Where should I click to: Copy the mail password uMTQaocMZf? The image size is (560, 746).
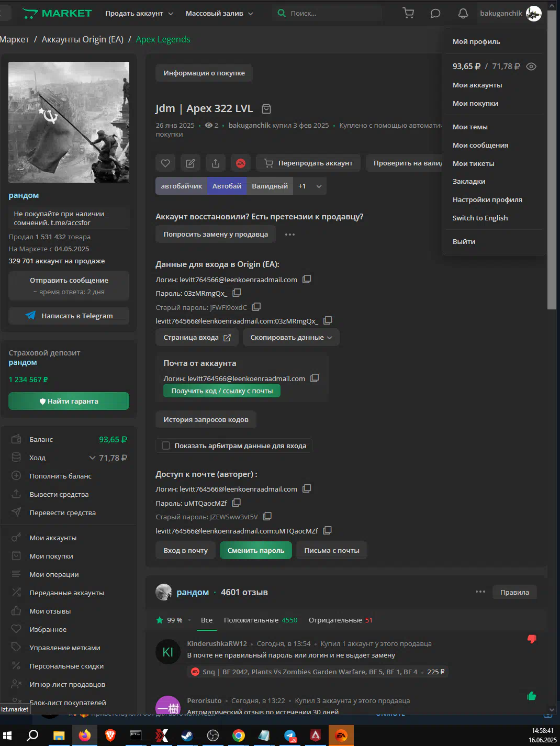click(237, 503)
